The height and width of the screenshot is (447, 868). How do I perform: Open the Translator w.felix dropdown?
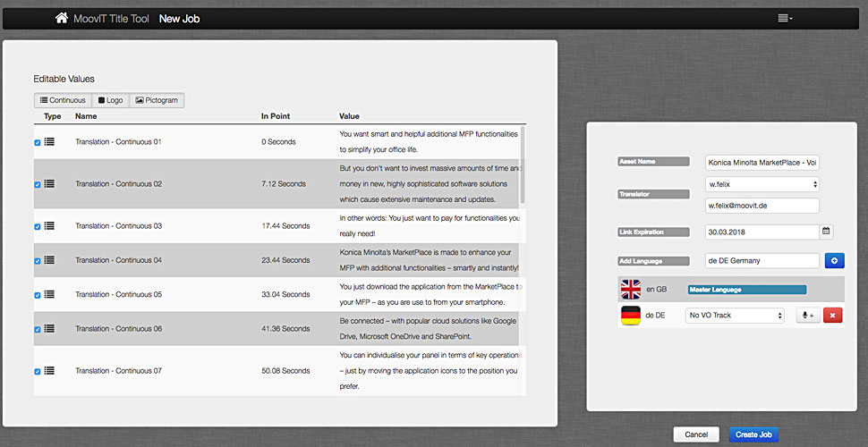pyautogui.click(x=762, y=184)
